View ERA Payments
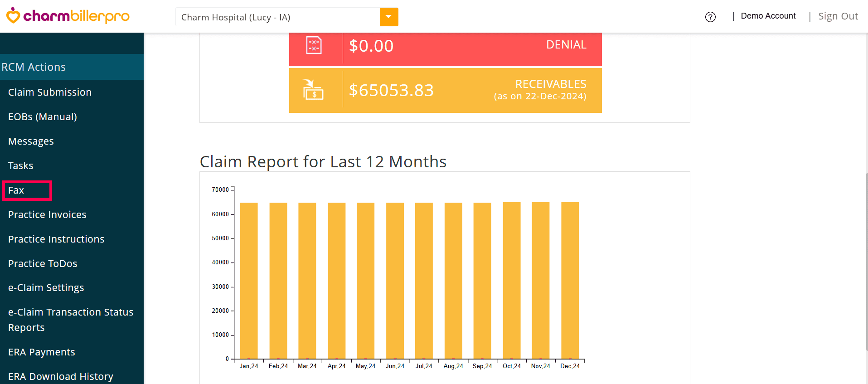Screen dimensions: 868x384 tap(42, 352)
